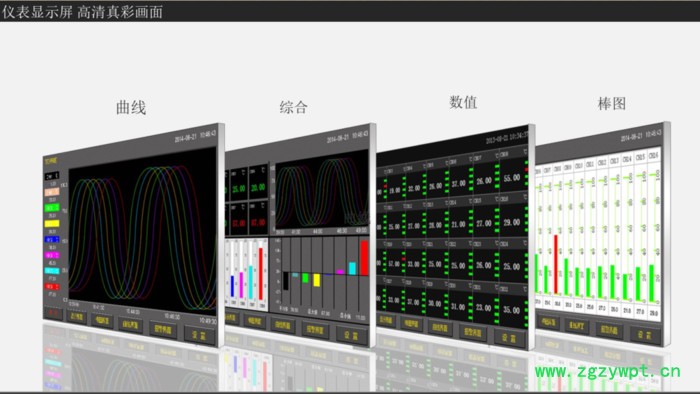Click the 仪表显示屏 高清真彩画面 title text
The image size is (700, 394).
coord(82,12)
